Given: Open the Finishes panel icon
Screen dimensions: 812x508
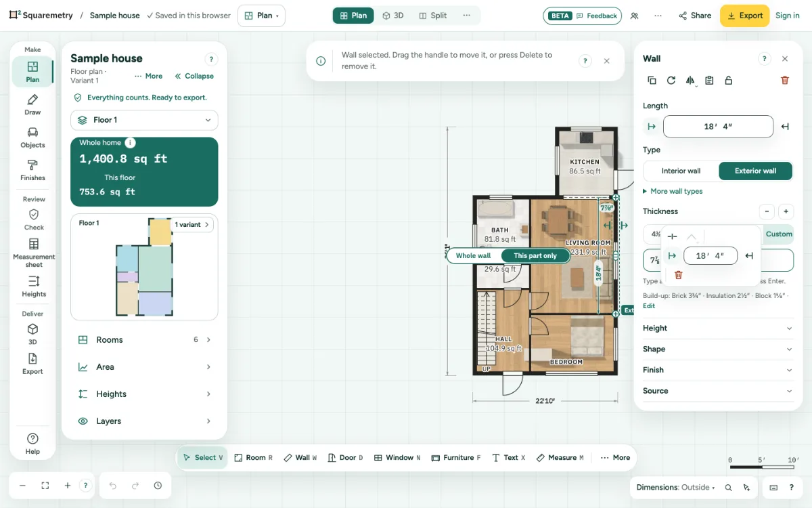Looking at the screenshot, I should pos(32,170).
